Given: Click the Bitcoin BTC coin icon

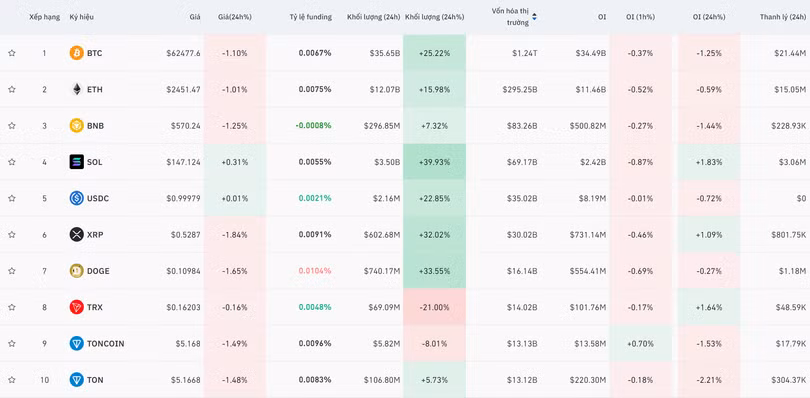Looking at the screenshot, I should coord(76,53).
